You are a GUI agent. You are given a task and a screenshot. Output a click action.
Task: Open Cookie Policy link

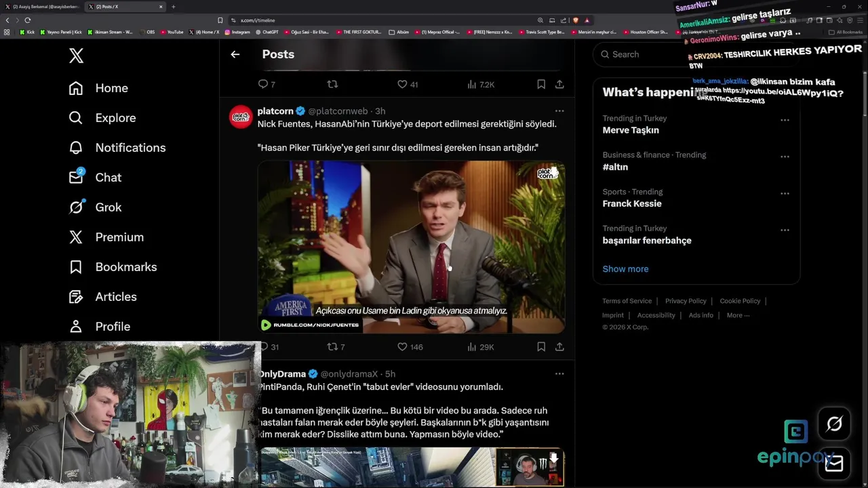pyautogui.click(x=740, y=301)
